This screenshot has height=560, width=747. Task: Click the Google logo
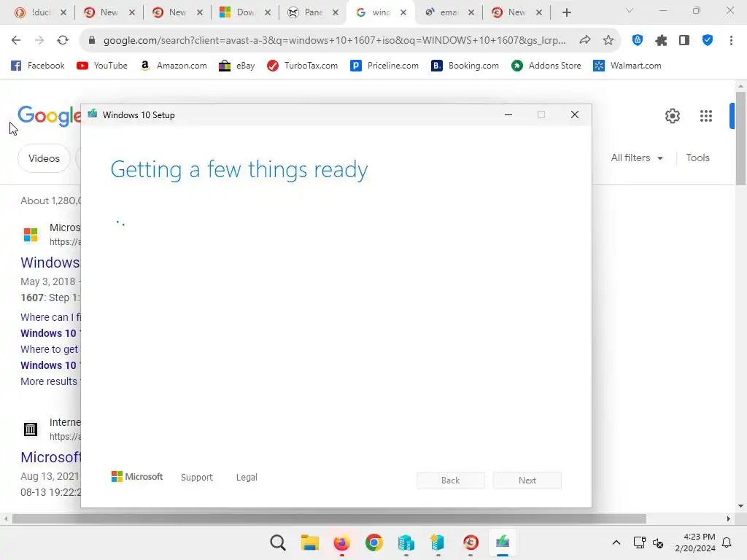pyautogui.click(x=49, y=116)
